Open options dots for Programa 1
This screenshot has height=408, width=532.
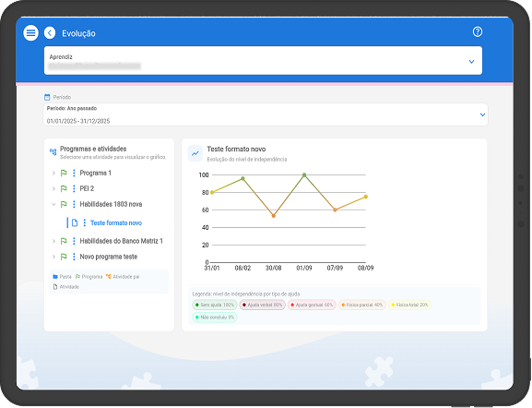coord(74,173)
